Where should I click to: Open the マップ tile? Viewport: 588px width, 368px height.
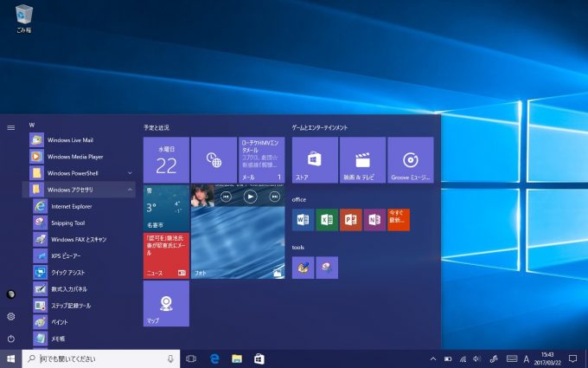[x=166, y=303]
